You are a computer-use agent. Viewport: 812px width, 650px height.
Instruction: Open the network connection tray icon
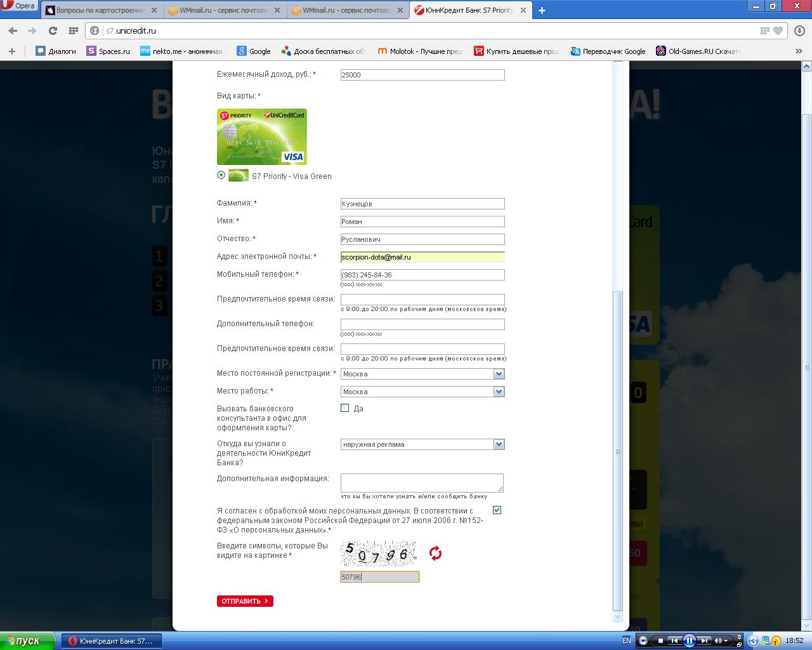click(765, 641)
